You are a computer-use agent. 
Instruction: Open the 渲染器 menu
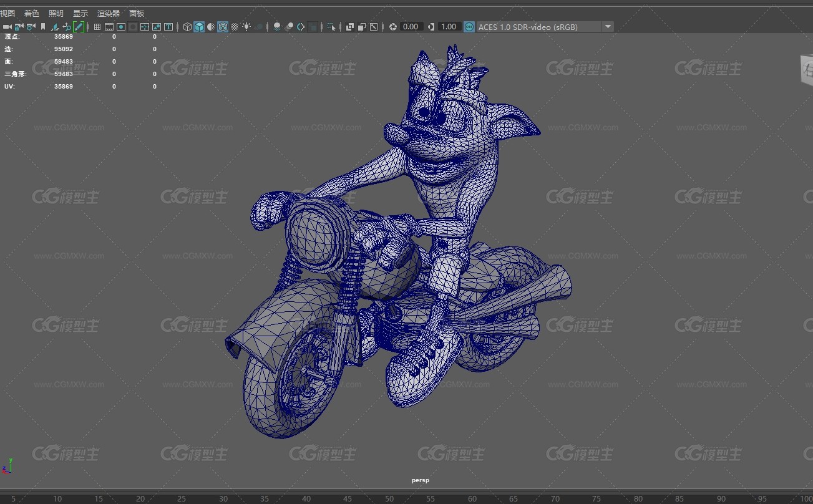point(108,13)
